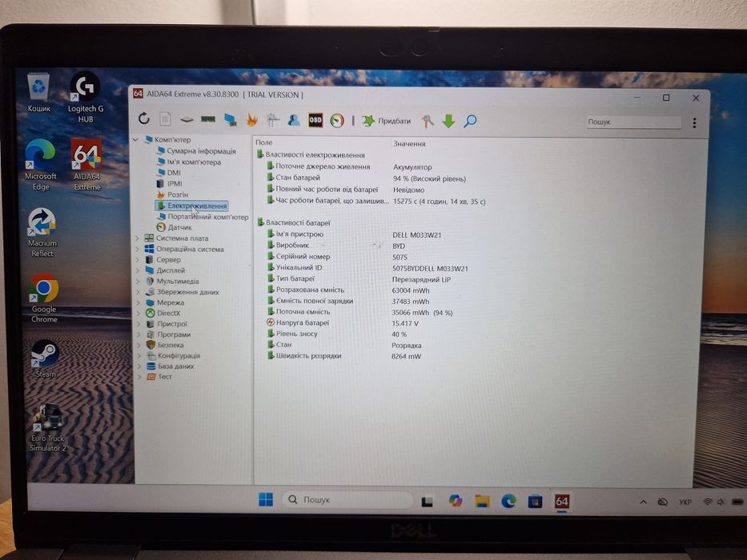This screenshot has width=747, height=560.
Task: Focus the Пошук search field in AIDA64
Action: tap(633, 122)
